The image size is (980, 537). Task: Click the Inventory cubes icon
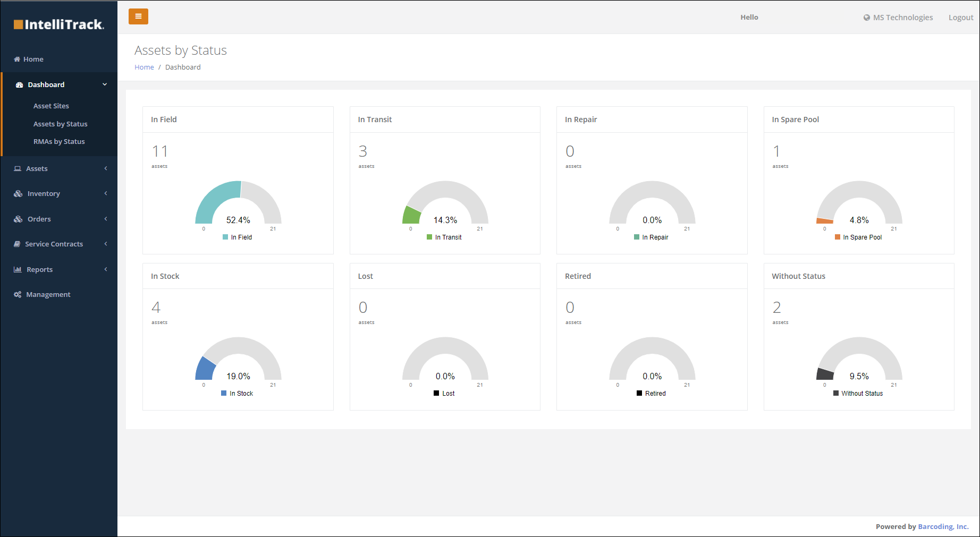point(18,194)
